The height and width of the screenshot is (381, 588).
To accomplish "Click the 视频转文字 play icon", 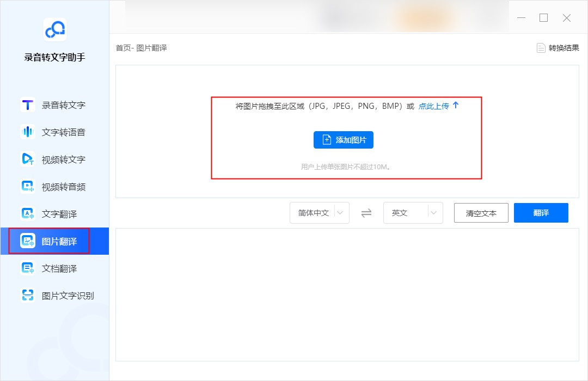I will tap(27, 159).
